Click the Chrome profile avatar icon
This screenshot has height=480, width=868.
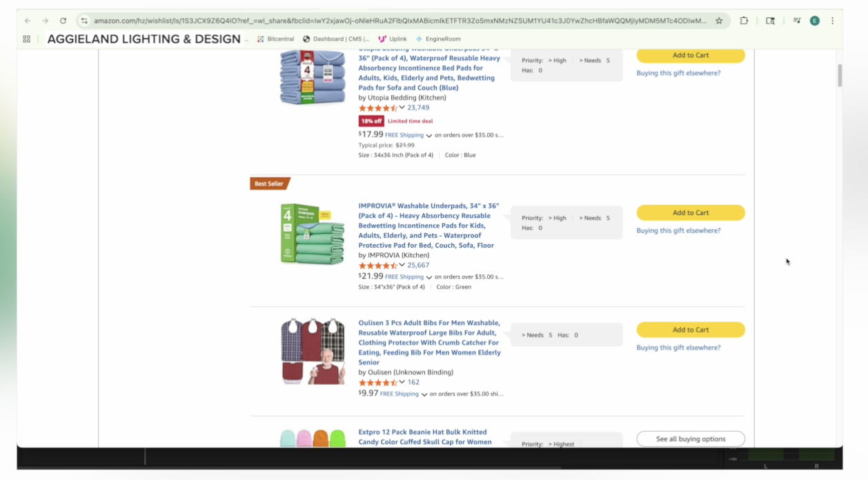click(x=815, y=21)
